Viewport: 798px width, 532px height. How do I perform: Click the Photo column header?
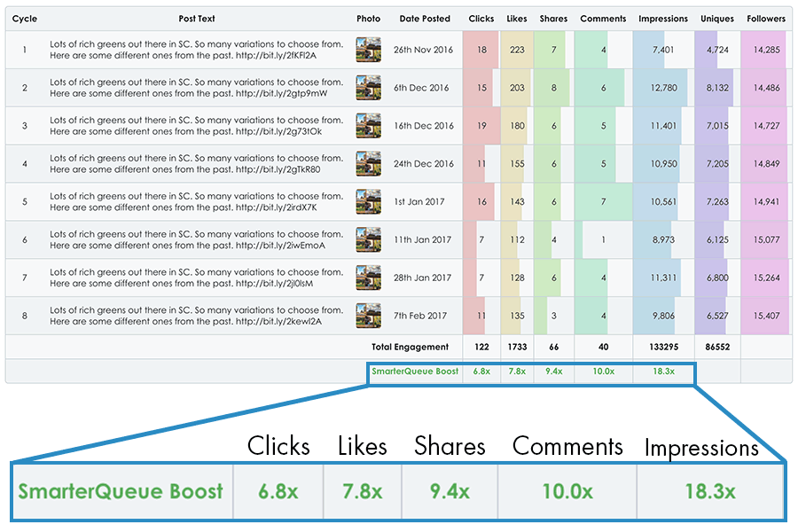[369, 19]
